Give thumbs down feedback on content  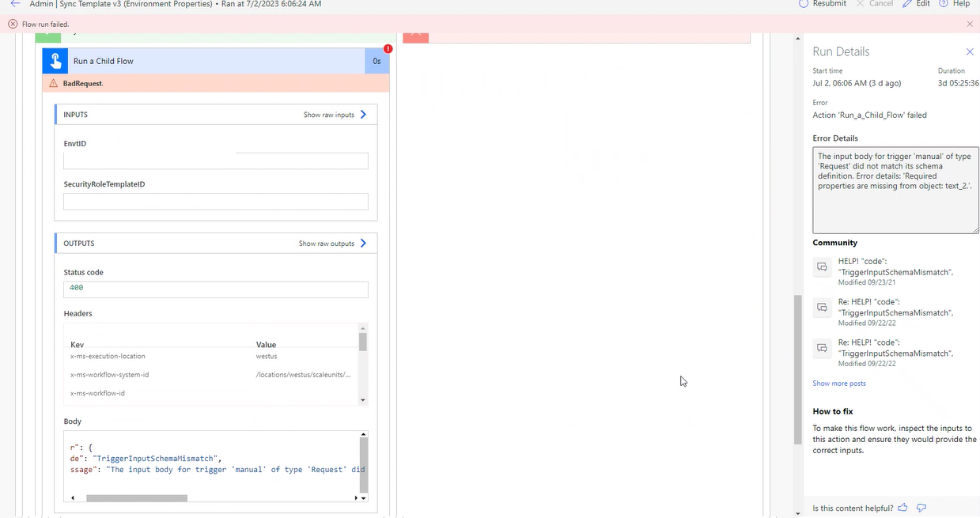[x=921, y=508]
